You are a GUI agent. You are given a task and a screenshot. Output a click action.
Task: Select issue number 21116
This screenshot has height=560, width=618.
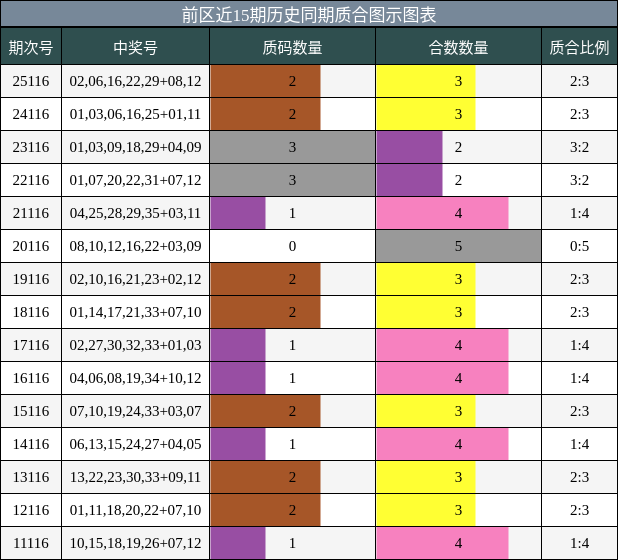click(31, 213)
